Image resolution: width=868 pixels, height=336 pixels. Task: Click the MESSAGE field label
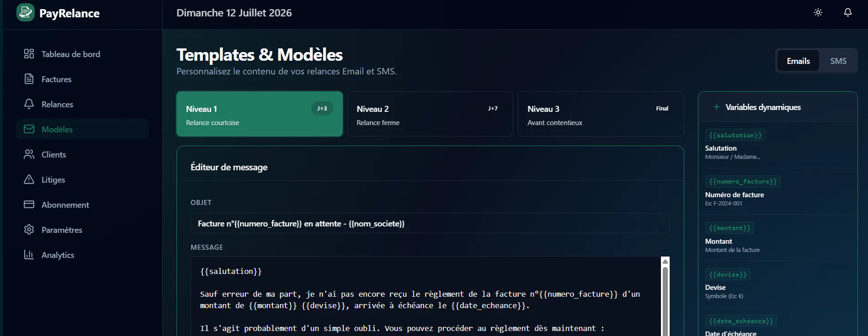pyautogui.click(x=207, y=247)
